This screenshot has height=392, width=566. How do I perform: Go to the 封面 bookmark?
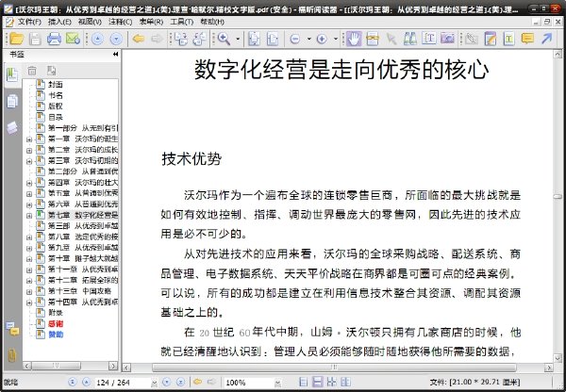(56, 85)
